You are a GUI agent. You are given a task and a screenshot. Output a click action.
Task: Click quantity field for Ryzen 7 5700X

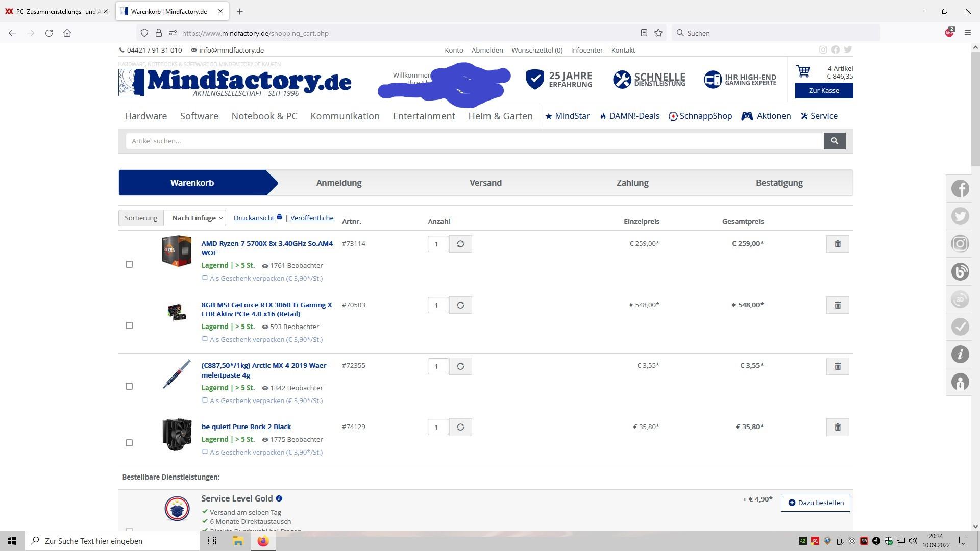[438, 244]
